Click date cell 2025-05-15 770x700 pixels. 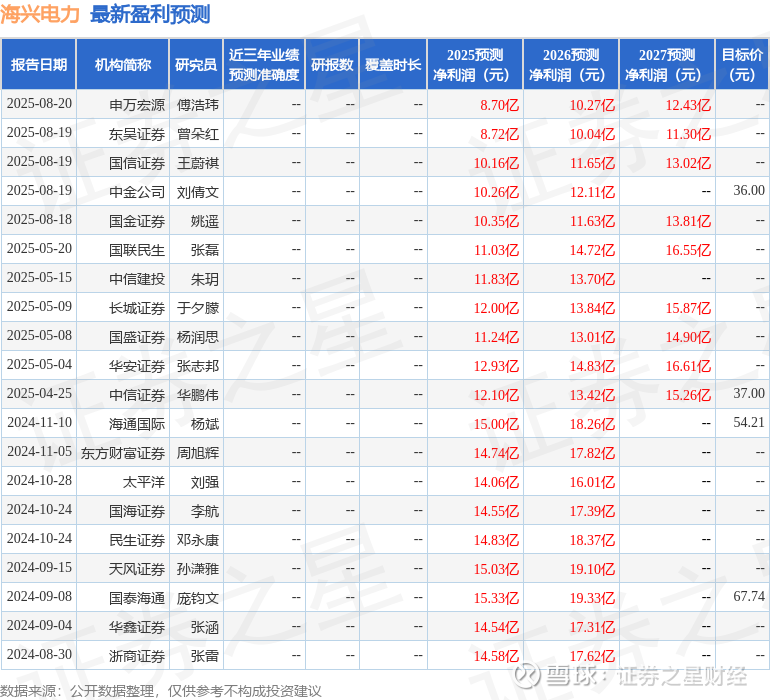(x=39, y=278)
